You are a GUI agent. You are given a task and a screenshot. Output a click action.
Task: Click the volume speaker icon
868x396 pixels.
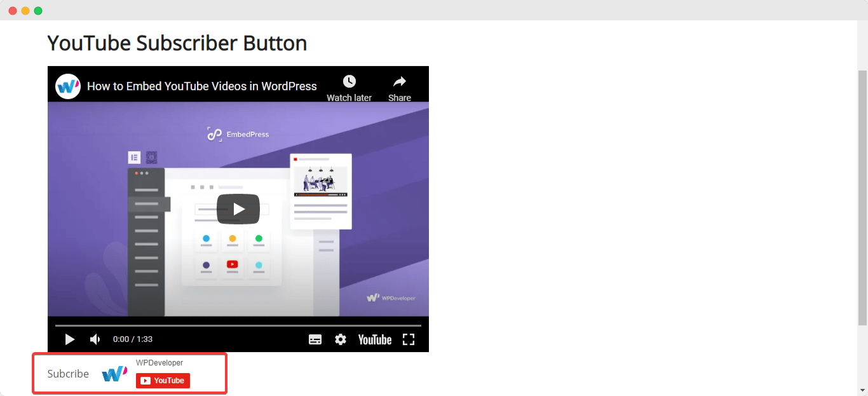click(x=95, y=339)
